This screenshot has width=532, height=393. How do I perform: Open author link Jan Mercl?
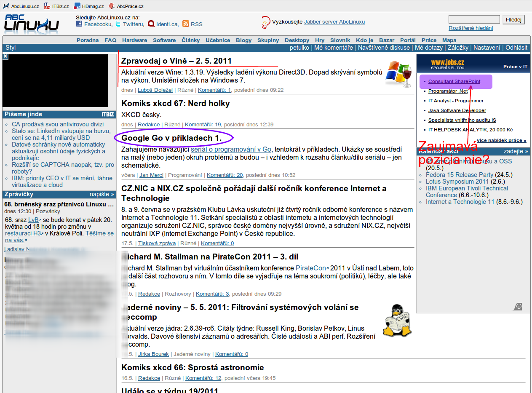(151, 175)
